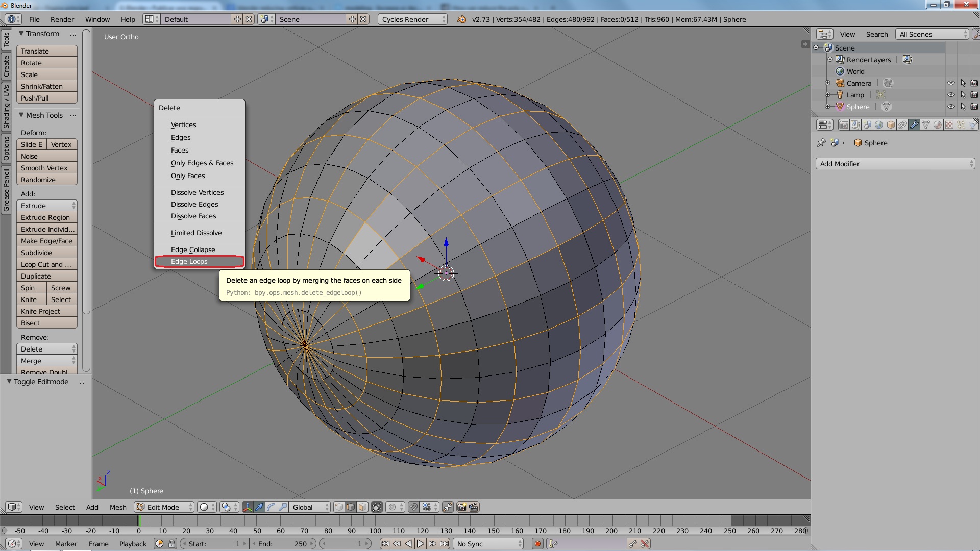Viewport: 980px width, 551px height.
Task: Select Edge Loops in Delete menu
Action: pos(189,261)
